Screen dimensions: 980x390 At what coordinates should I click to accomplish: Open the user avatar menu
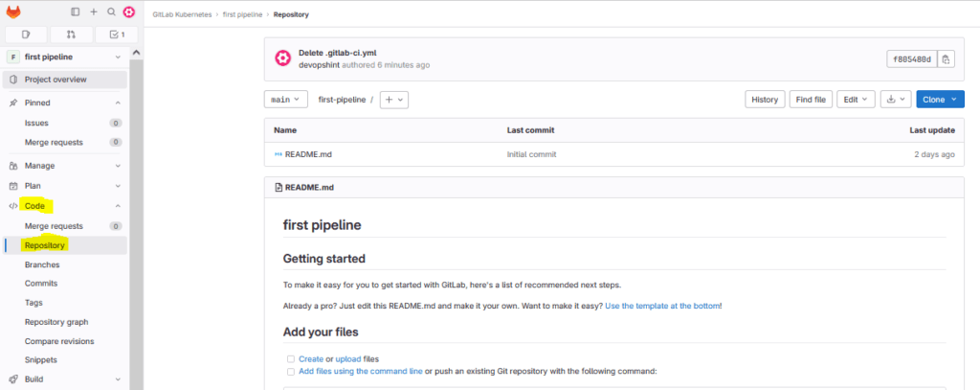[x=129, y=11]
